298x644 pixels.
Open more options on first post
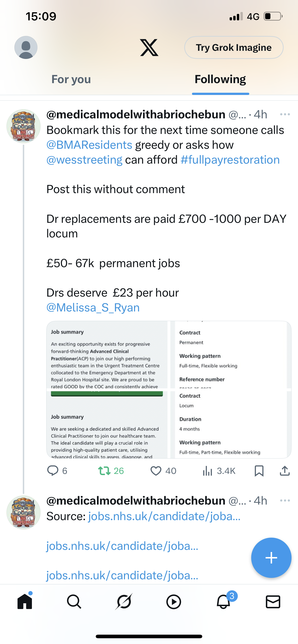(x=285, y=115)
